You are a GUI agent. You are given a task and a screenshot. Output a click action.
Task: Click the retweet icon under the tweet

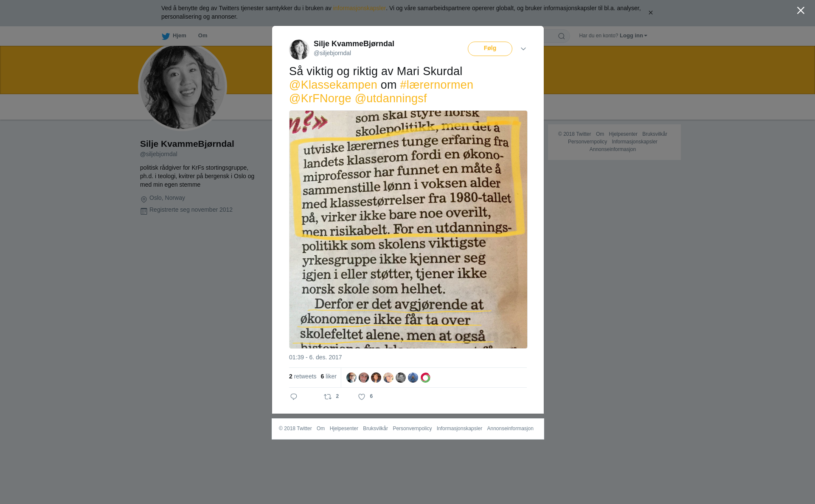328,397
